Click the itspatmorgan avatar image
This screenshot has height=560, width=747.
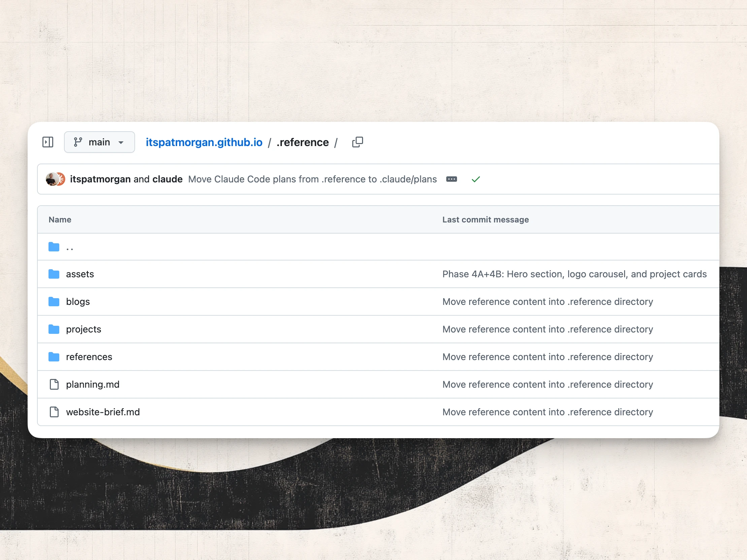coord(52,179)
